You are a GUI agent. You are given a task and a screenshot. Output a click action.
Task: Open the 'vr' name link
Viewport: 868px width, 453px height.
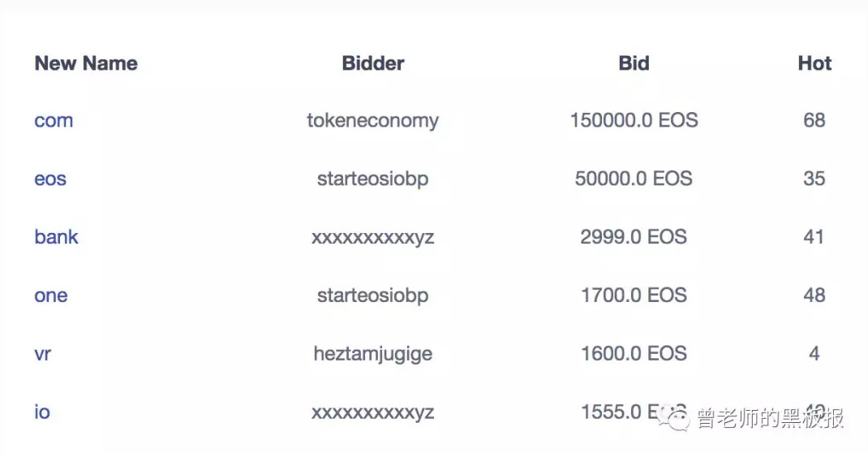42,354
